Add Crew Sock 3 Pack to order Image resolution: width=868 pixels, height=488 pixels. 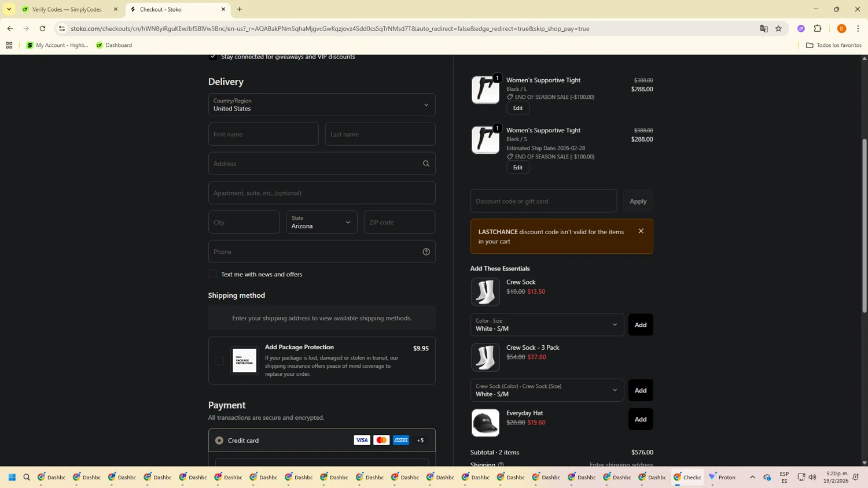[641, 390]
